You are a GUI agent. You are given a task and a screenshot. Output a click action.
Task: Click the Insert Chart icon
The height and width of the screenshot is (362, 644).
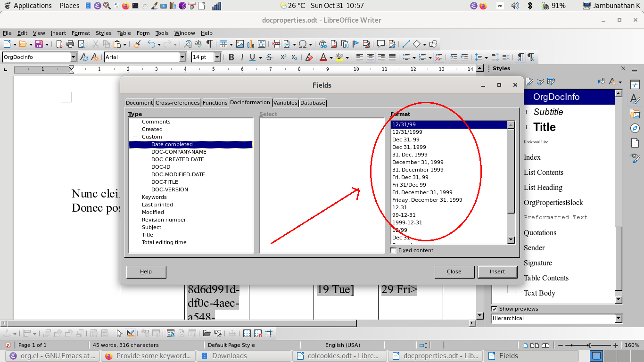coord(250,44)
